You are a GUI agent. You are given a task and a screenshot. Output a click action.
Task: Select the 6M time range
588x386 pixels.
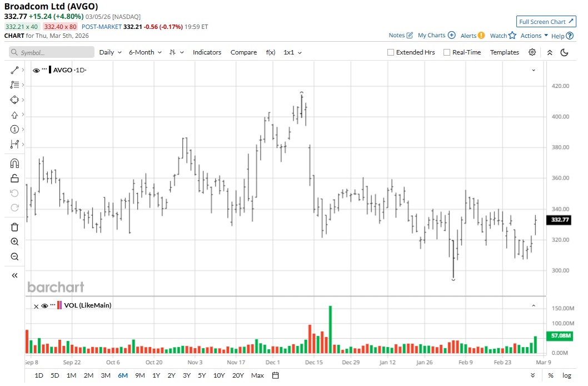(x=123, y=375)
